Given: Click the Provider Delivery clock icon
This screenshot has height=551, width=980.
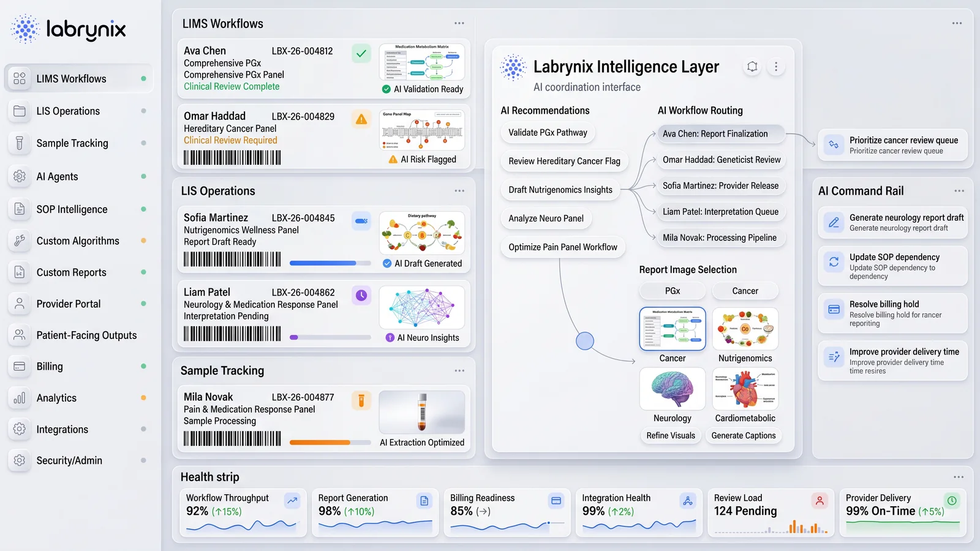Looking at the screenshot, I should (952, 501).
